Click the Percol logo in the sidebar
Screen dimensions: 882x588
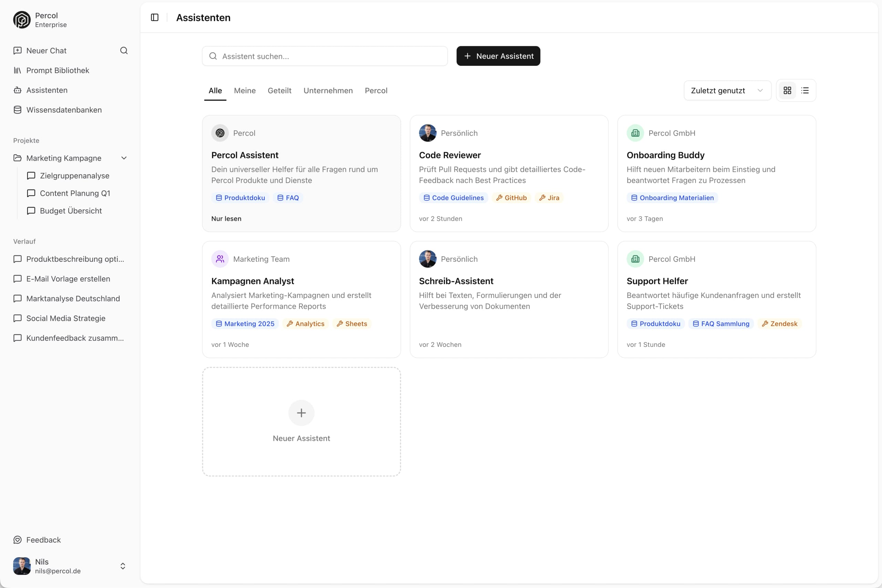click(x=21, y=20)
